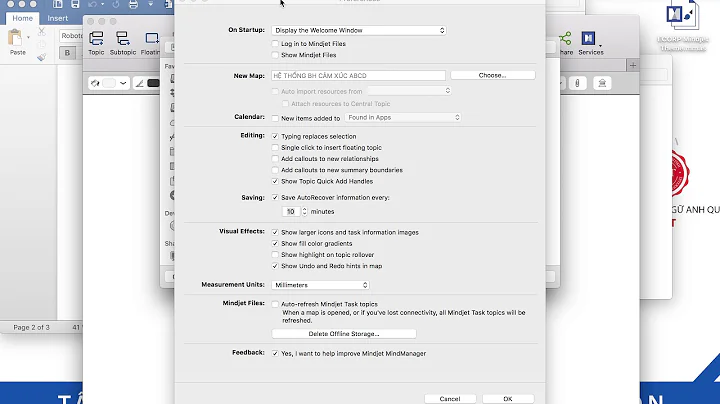Viewport: 720px width, 404px height.
Task: Click the library icon beside the paperclip
Action: tap(602, 83)
